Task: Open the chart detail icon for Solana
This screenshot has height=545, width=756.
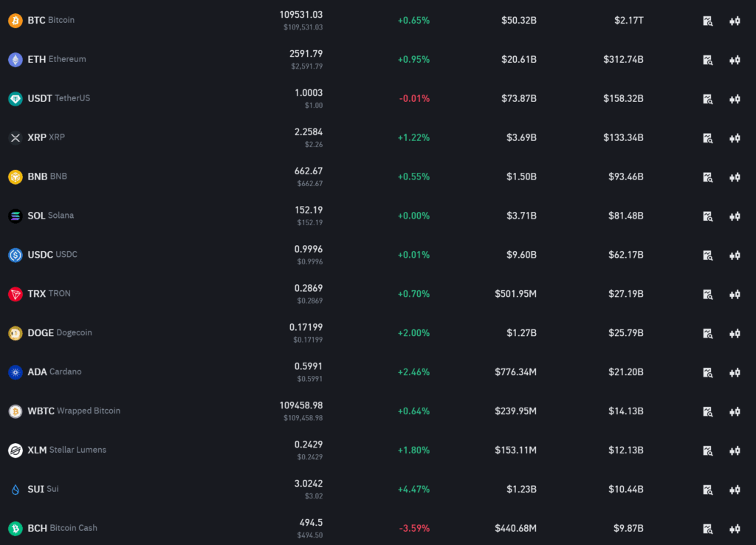Action: point(707,216)
